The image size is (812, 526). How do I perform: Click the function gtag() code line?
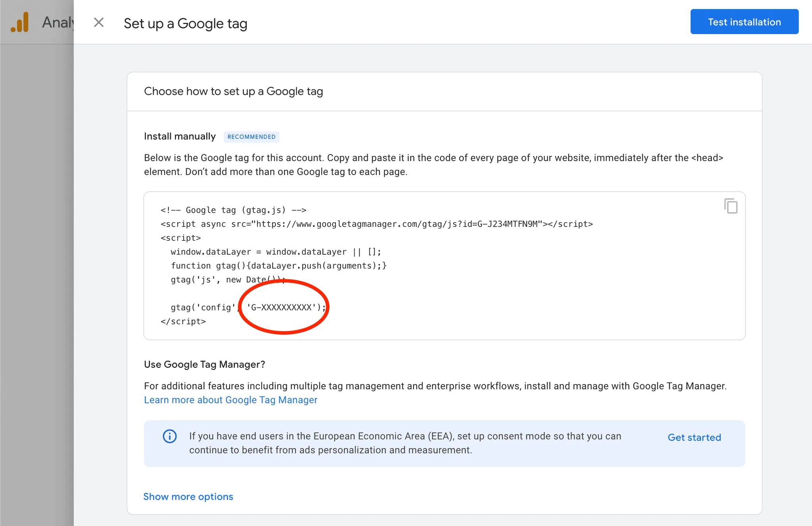[x=278, y=266]
